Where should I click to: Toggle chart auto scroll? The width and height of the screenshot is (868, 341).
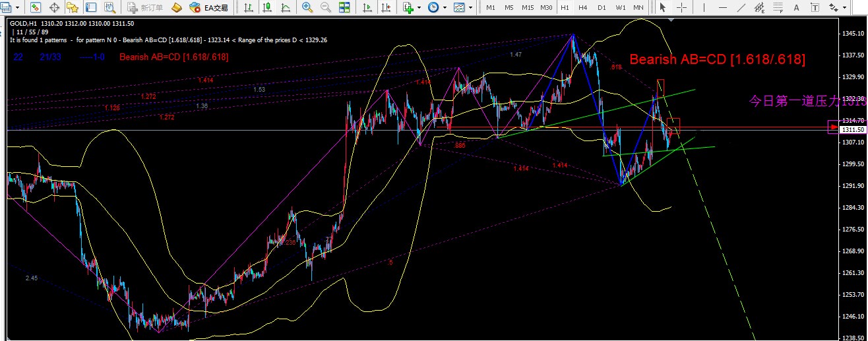click(x=367, y=8)
